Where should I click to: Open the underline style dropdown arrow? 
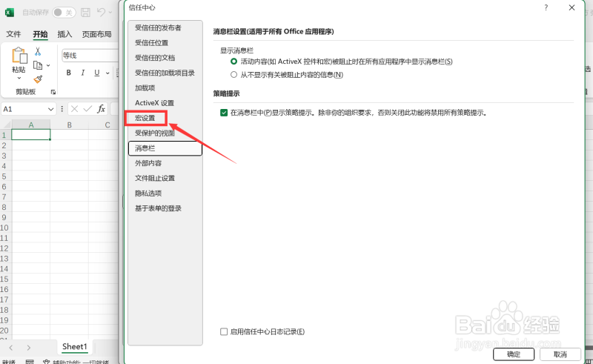pyautogui.click(x=107, y=73)
